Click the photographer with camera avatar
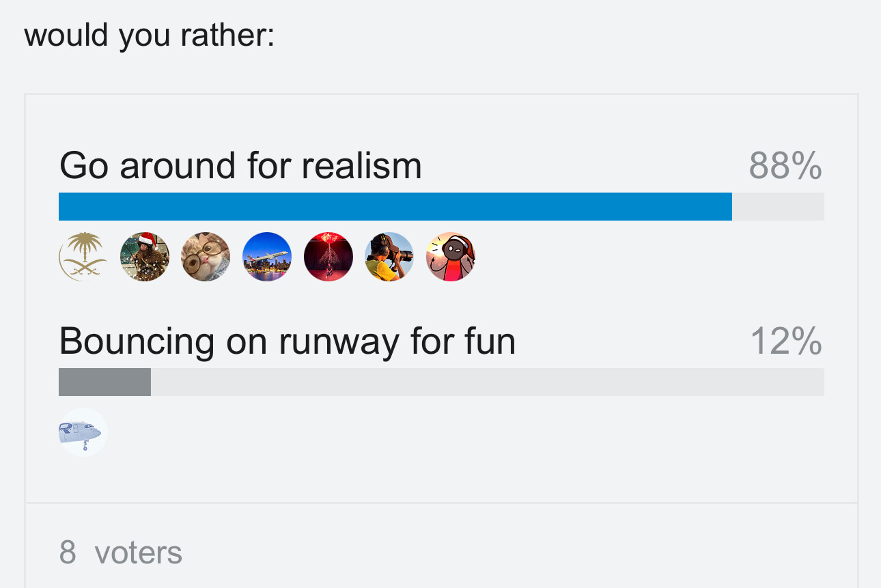The height and width of the screenshot is (588, 881). (389, 257)
